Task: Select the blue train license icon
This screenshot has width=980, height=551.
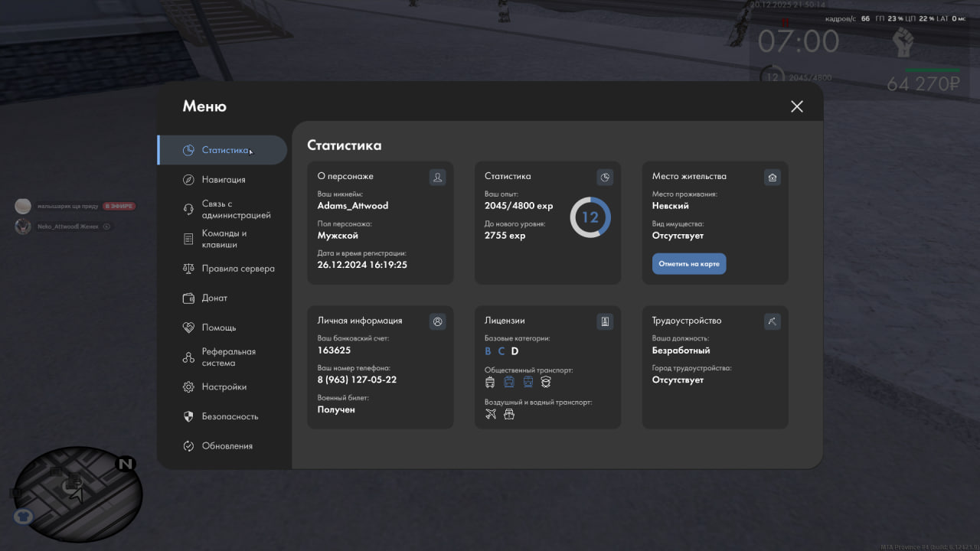Action: [528, 382]
